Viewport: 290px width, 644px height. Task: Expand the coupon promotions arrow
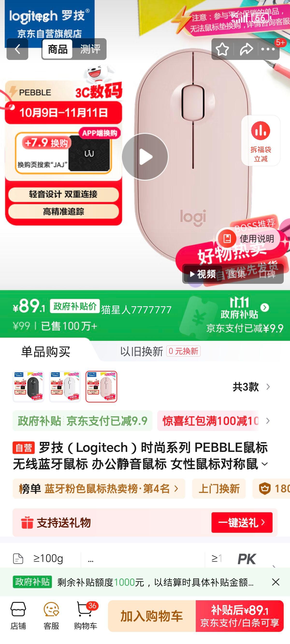(268, 421)
